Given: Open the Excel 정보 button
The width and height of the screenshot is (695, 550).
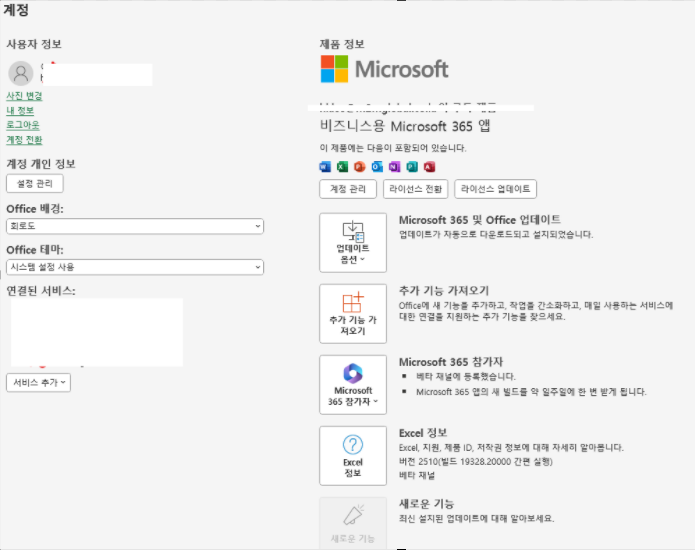Looking at the screenshot, I should tap(353, 456).
